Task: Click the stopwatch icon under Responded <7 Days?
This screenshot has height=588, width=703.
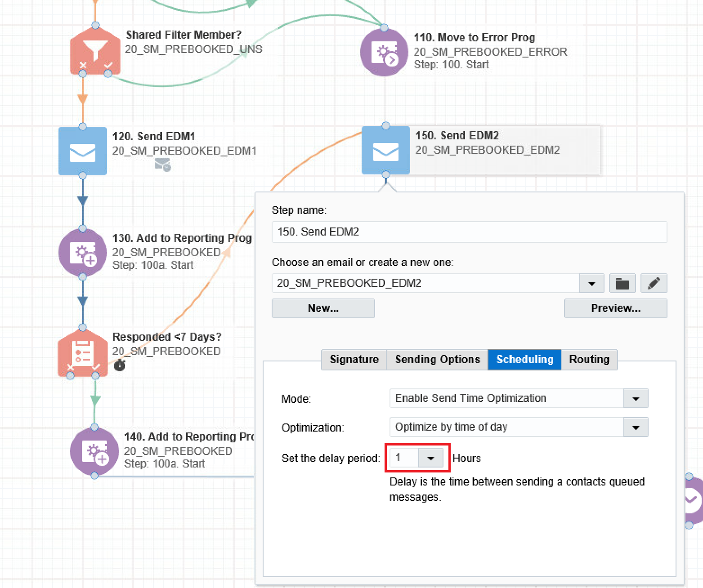Action: click(x=120, y=365)
